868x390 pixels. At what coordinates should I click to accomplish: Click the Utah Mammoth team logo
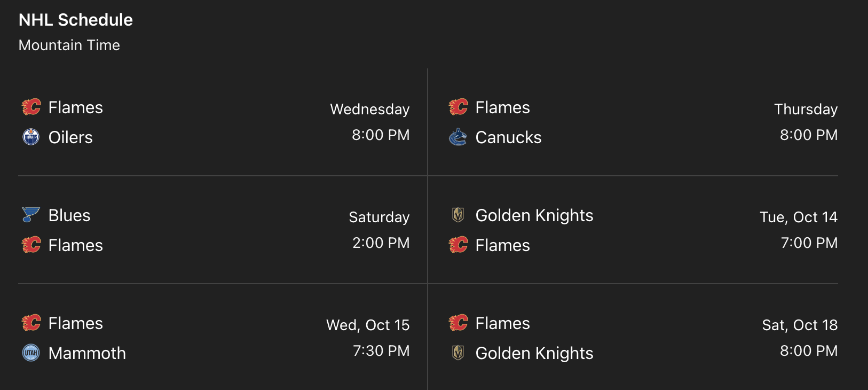pyautogui.click(x=31, y=353)
